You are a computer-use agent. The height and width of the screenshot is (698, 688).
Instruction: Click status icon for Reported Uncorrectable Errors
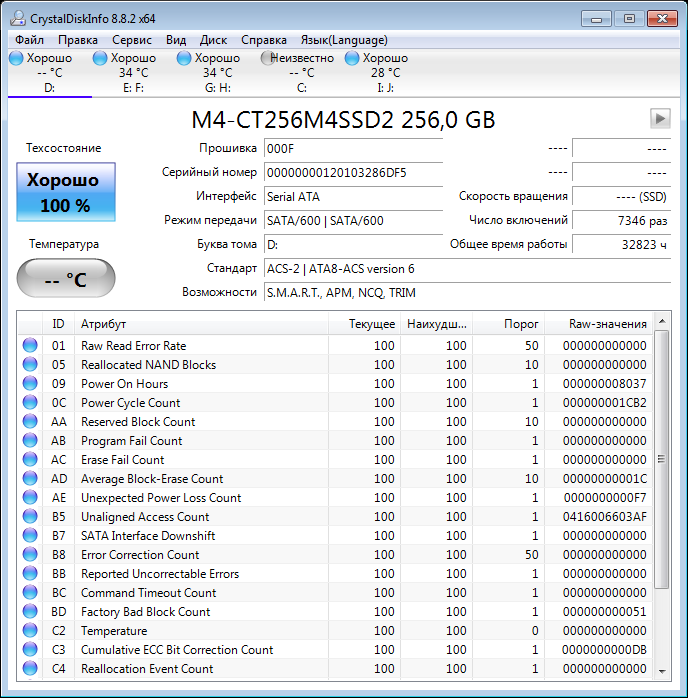[30, 573]
